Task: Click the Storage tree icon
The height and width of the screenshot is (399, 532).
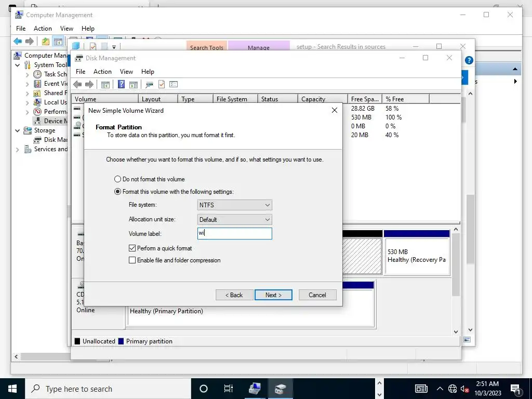Action: (x=28, y=130)
